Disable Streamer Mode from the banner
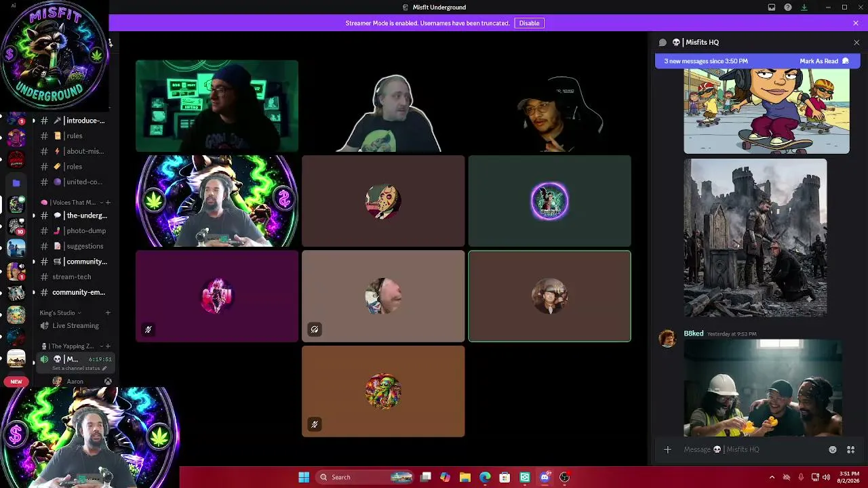The image size is (868, 488). click(x=529, y=23)
